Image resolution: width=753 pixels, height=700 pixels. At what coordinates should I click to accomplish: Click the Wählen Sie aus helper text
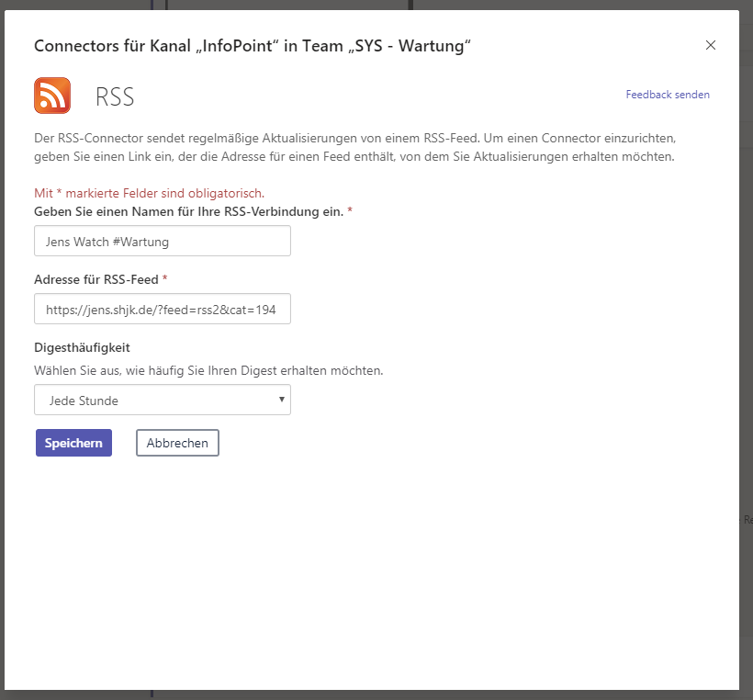coord(208,371)
